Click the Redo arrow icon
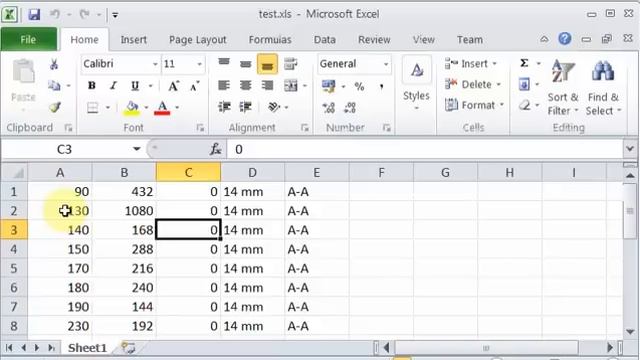640x360 pixels. [x=84, y=14]
